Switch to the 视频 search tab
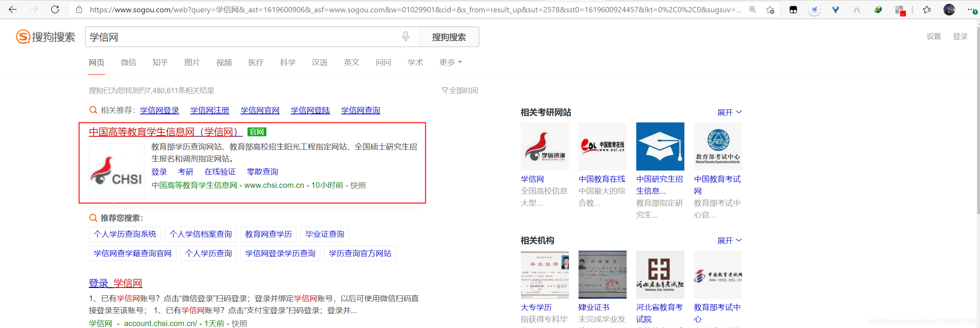The width and height of the screenshot is (980, 328). (224, 62)
